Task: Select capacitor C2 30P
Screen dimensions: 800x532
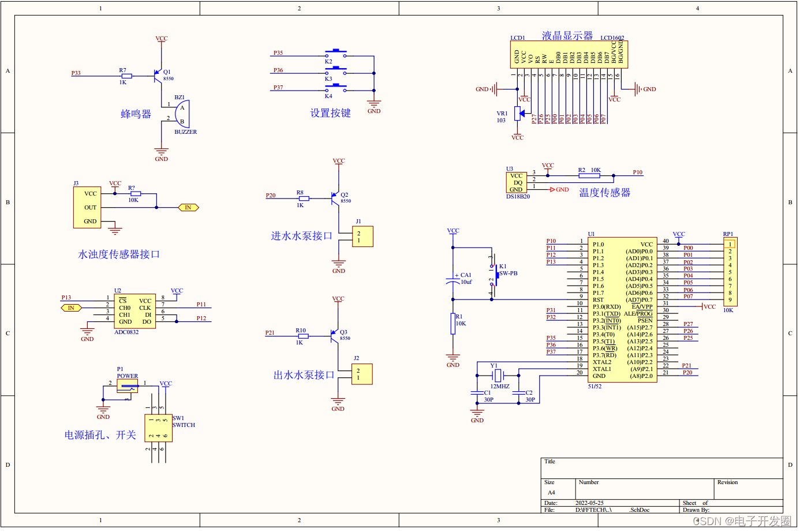Action: pyautogui.click(x=518, y=393)
